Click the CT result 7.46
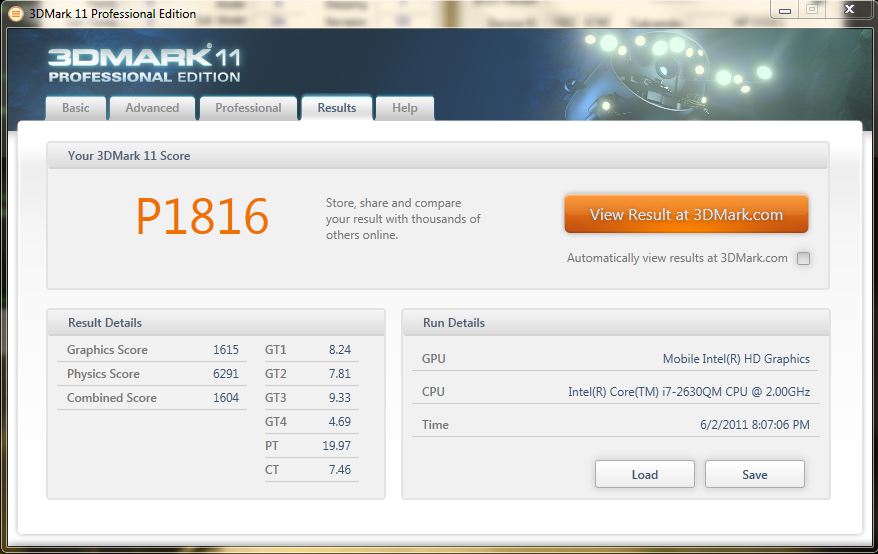This screenshot has height=554, width=878. click(x=340, y=470)
